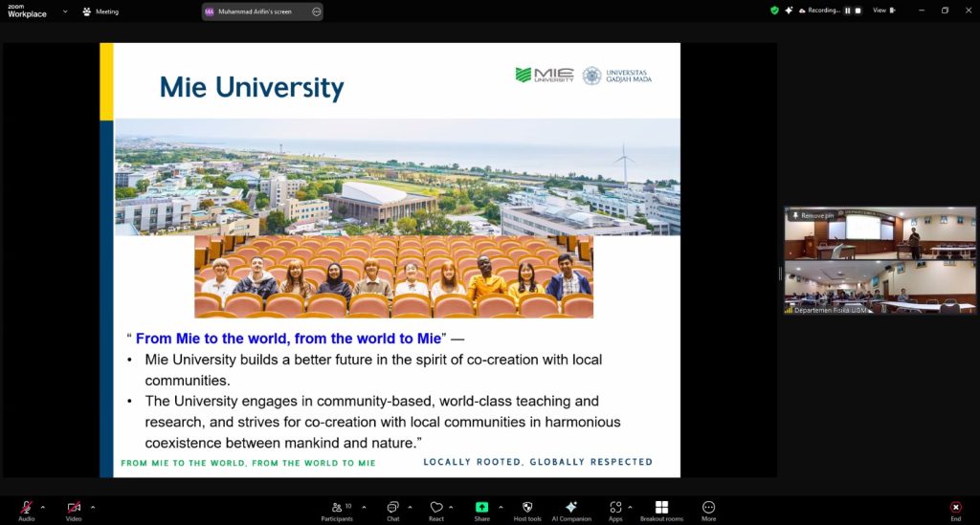Open the Chat panel

point(392,510)
